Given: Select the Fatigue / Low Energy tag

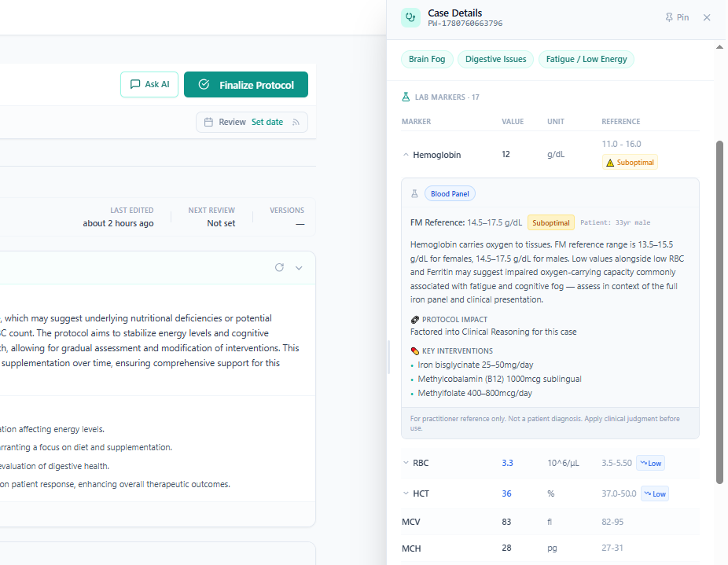Looking at the screenshot, I should [586, 60].
